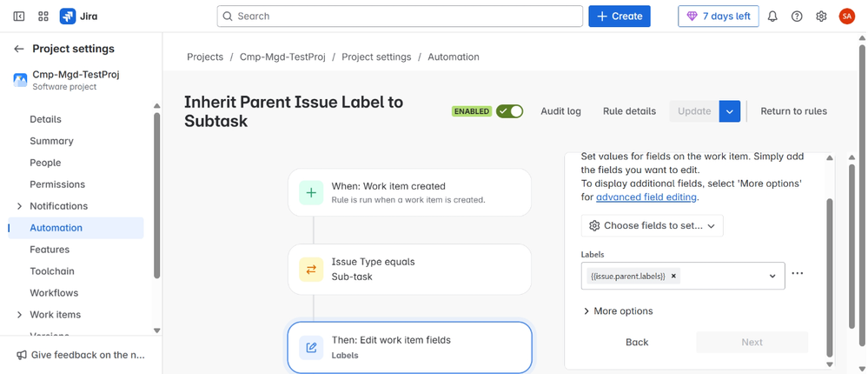Select Workflows in the sidebar menu
This screenshot has height=374, width=868.
54,293
